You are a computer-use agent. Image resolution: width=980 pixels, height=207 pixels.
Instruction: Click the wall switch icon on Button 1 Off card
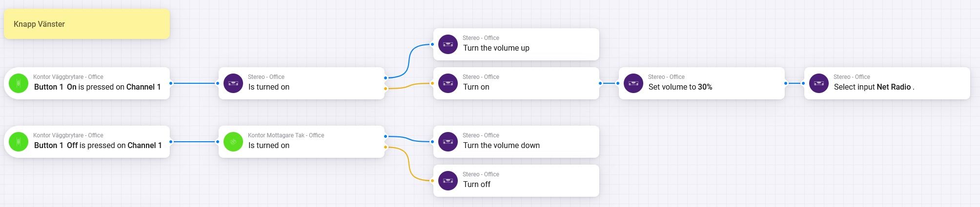[x=19, y=142]
